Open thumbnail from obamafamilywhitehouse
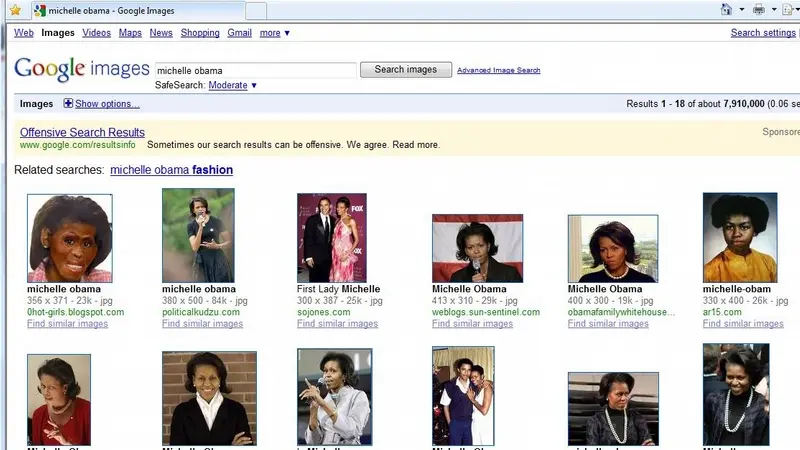The image size is (800, 450). tap(613, 249)
